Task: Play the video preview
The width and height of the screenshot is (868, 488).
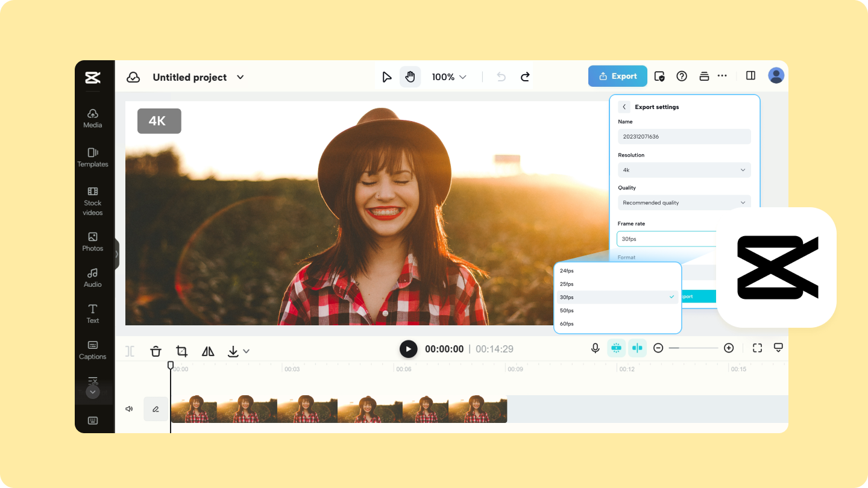Action: click(408, 349)
